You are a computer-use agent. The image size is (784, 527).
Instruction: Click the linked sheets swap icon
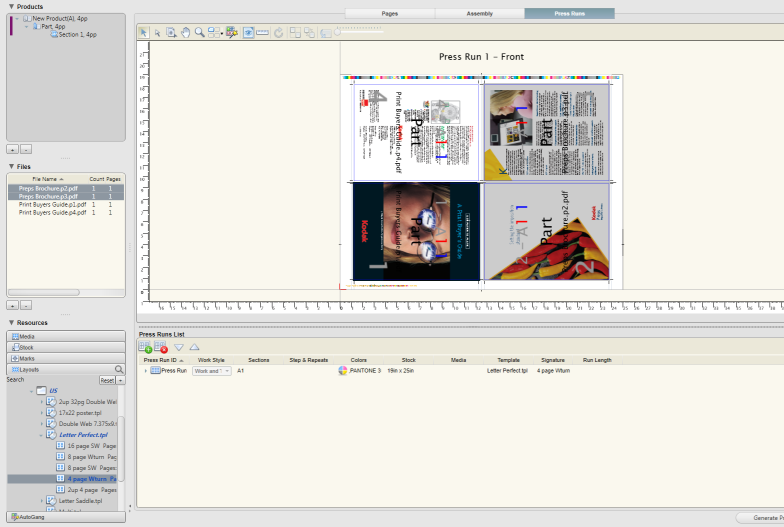(310, 32)
